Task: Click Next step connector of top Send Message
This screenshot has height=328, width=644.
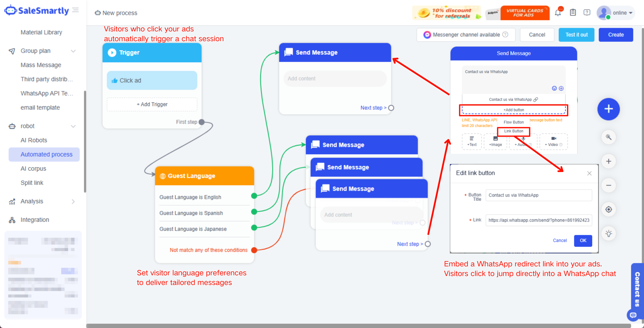Action: [391, 108]
